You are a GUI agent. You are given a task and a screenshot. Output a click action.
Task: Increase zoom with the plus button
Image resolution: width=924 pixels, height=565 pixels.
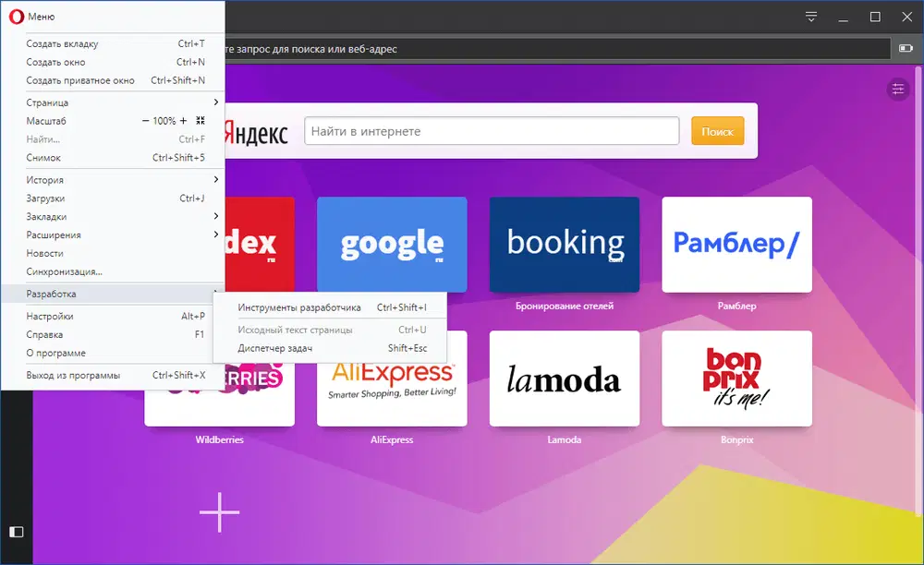(183, 121)
